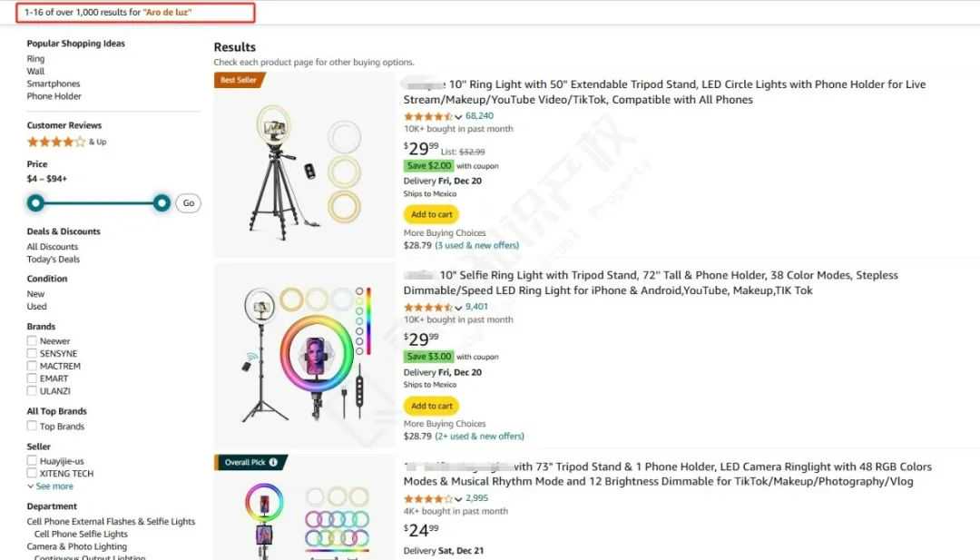Open first product's rating breakdown arrow
Viewport: 980px width, 560px height.
pos(458,117)
